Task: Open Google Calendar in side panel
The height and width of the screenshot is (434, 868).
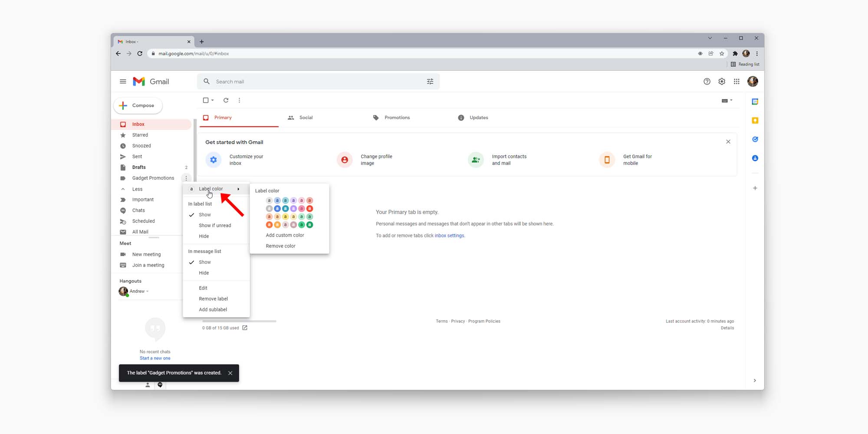Action: click(755, 102)
